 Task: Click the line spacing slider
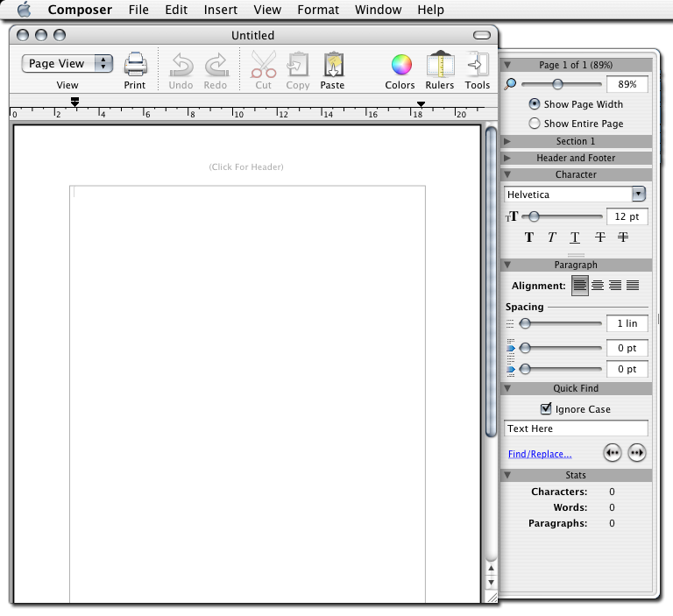[x=561, y=323]
